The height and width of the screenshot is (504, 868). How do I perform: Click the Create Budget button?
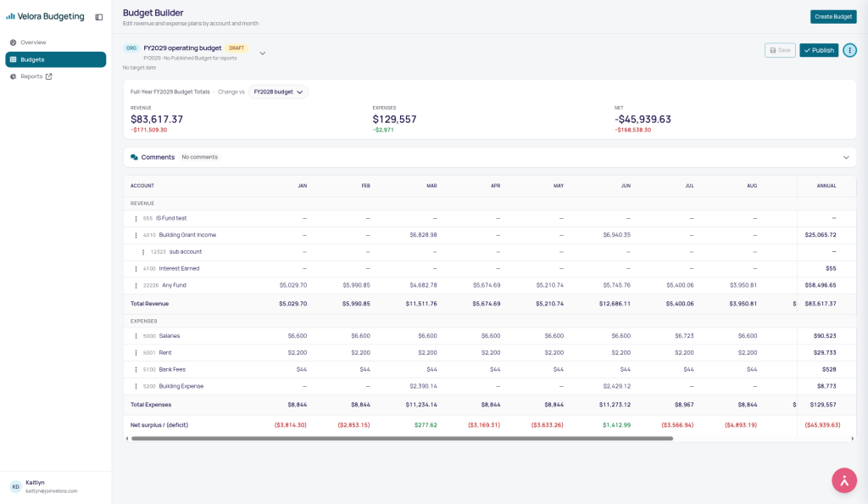tap(833, 17)
